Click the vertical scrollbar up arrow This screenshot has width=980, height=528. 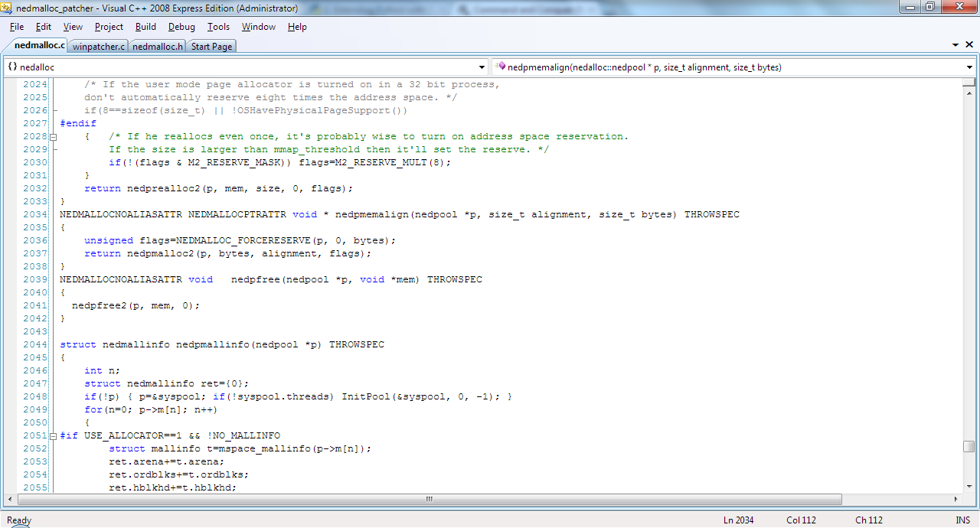(969, 83)
